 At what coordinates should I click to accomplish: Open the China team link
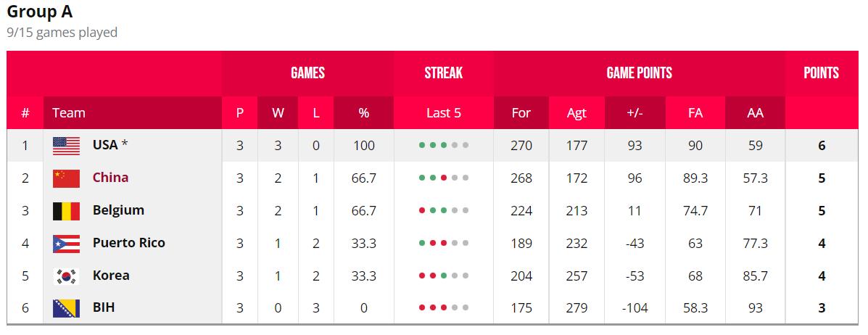click(110, 178)
